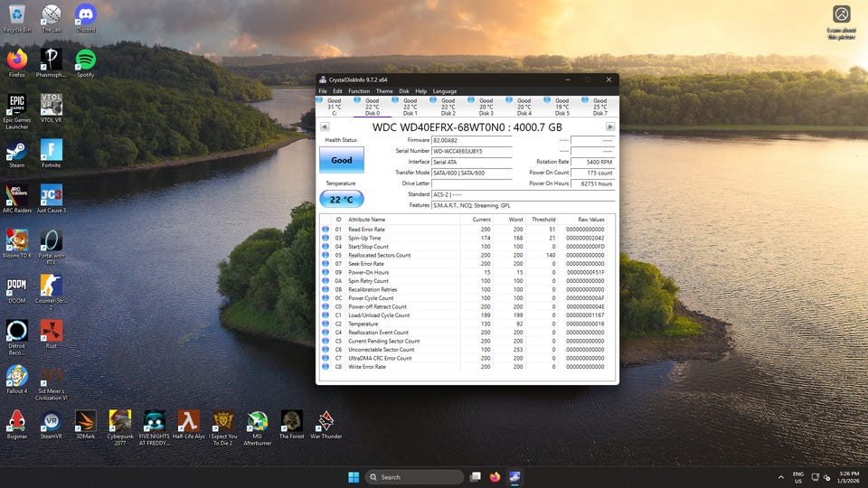Image resolution: width=868 pixels, height=488 pixels.
Task: Click status icon for Temperature attribute row
Action: [x=325, y=324]
